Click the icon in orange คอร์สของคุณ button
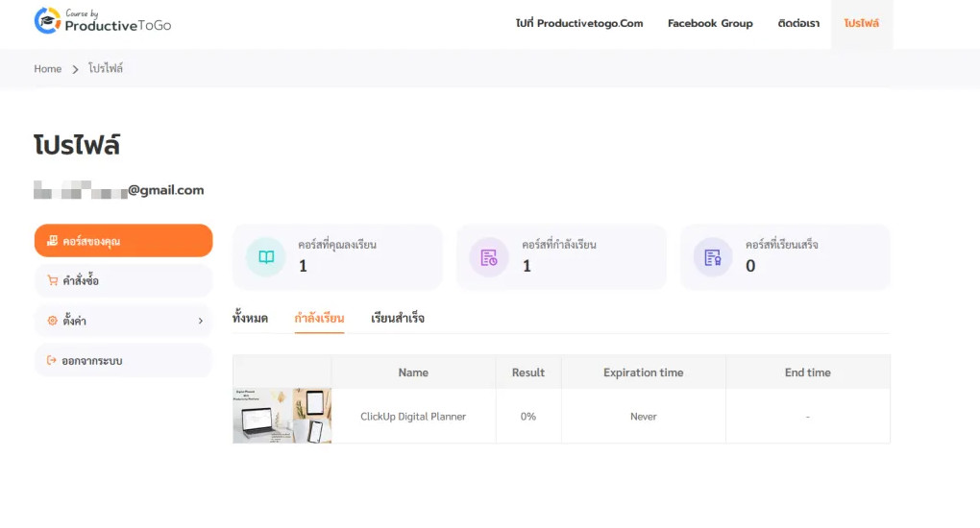This screenshot has height=528, width=980. 53,241
